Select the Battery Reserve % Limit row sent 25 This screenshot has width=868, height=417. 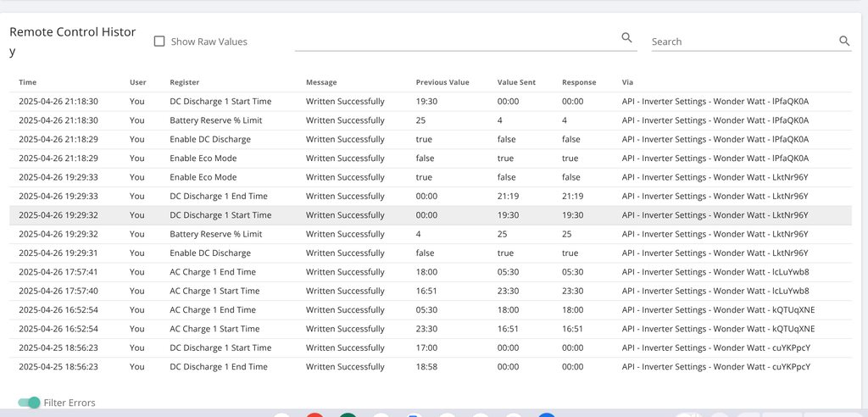[216, 234]
